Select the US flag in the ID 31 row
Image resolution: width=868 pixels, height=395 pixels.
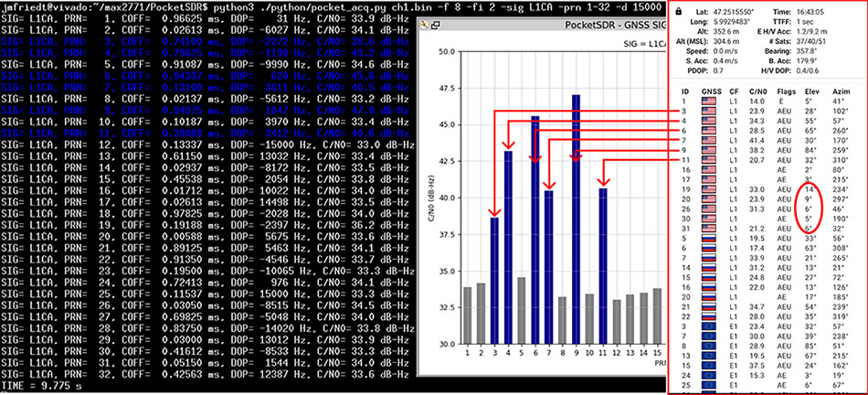[709, 228]
